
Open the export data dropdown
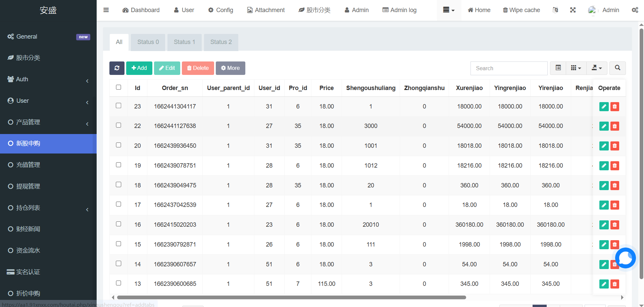596,68
